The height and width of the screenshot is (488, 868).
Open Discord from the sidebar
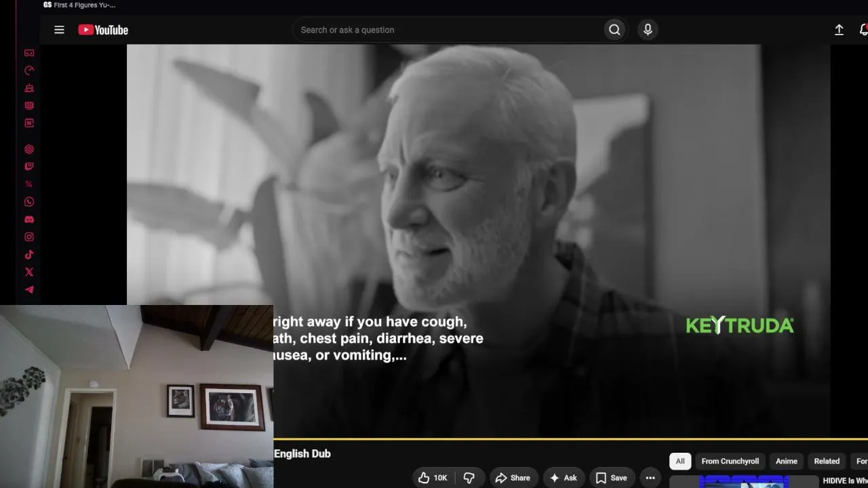coord(29,220)
